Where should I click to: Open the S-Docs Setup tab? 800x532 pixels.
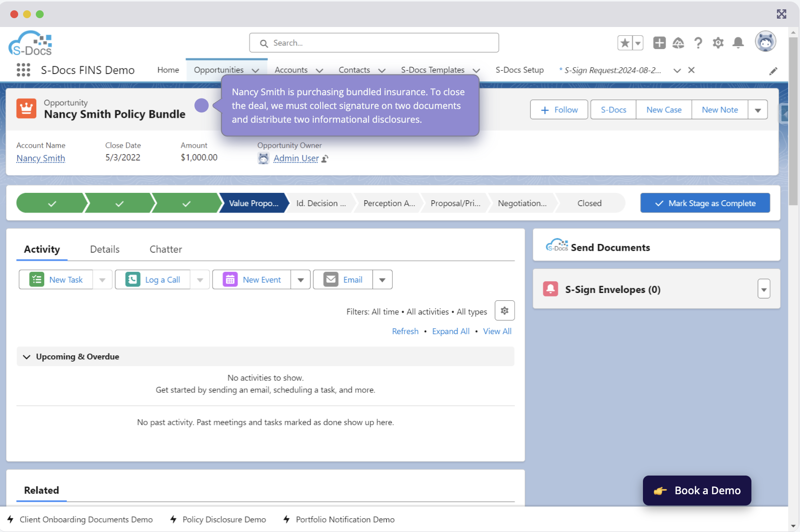tap(520, 70)
